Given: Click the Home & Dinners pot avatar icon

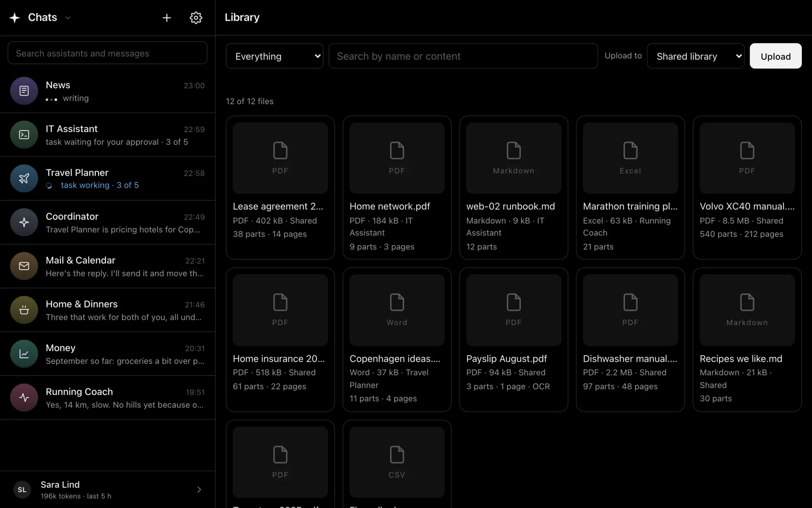Looking at the screenshot, I should [24, 310].
